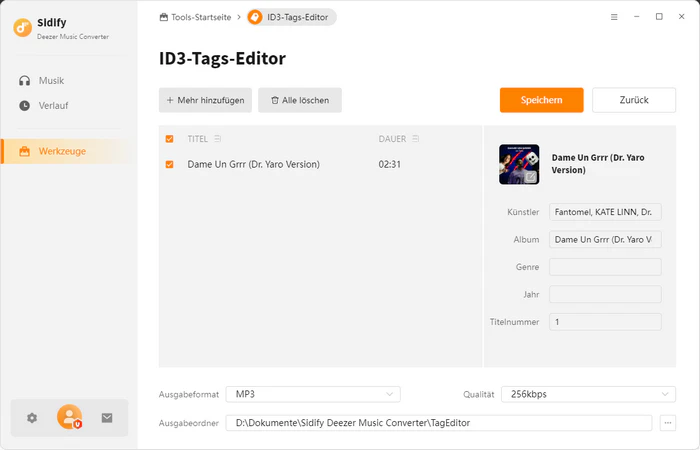This screenshot has height=450, width=700.
Task: Click the Titelnummer field
Action: (605, 322)
